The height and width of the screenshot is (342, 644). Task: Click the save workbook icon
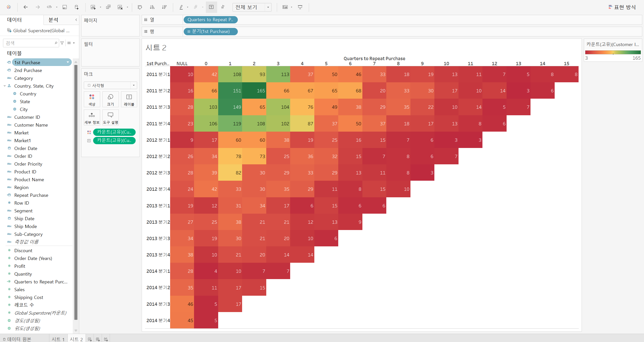(x=65, y=7)
